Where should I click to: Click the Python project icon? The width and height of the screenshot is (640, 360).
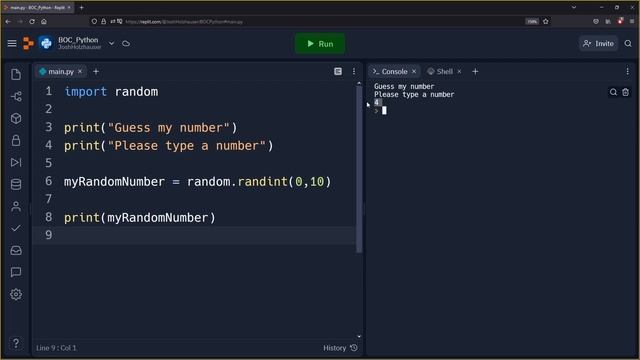click(46, 43)
